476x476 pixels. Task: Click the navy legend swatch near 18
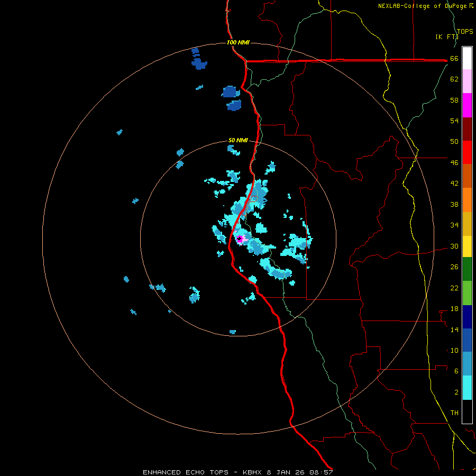click(x=467, y=317)
